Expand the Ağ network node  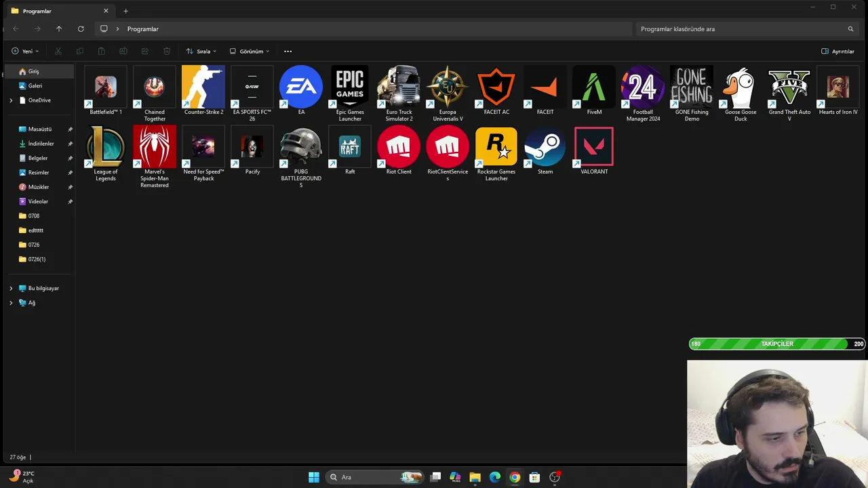click(x=11, y=303)
